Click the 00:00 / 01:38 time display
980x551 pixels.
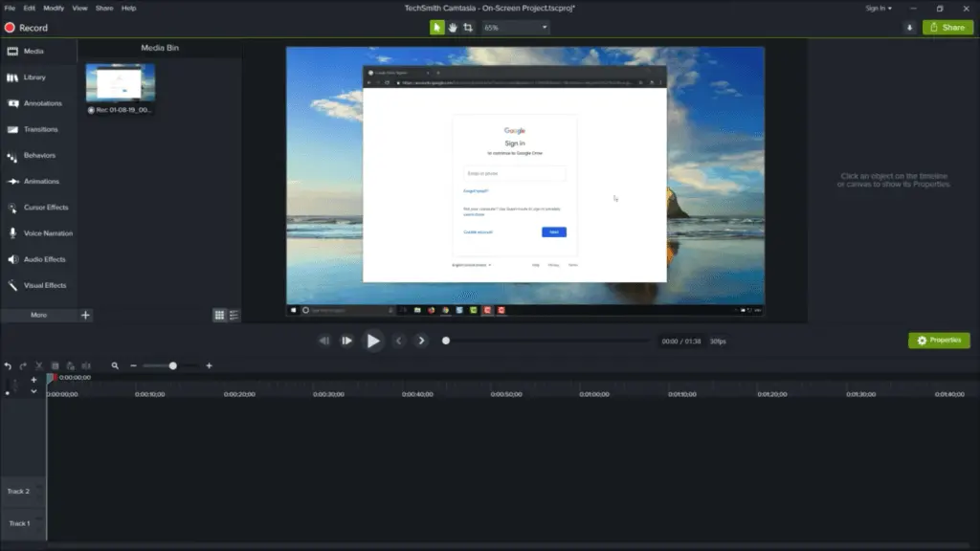(681, 342)
